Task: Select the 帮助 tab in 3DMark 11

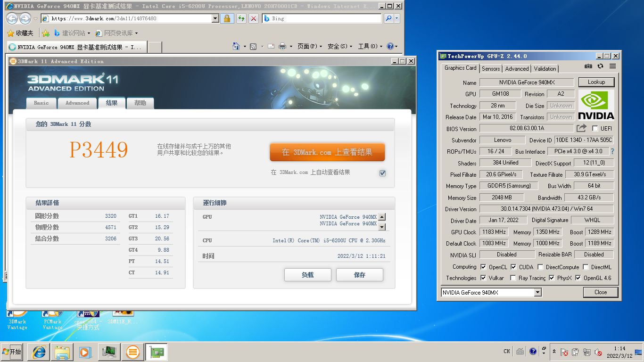Action: click(140, 103)
